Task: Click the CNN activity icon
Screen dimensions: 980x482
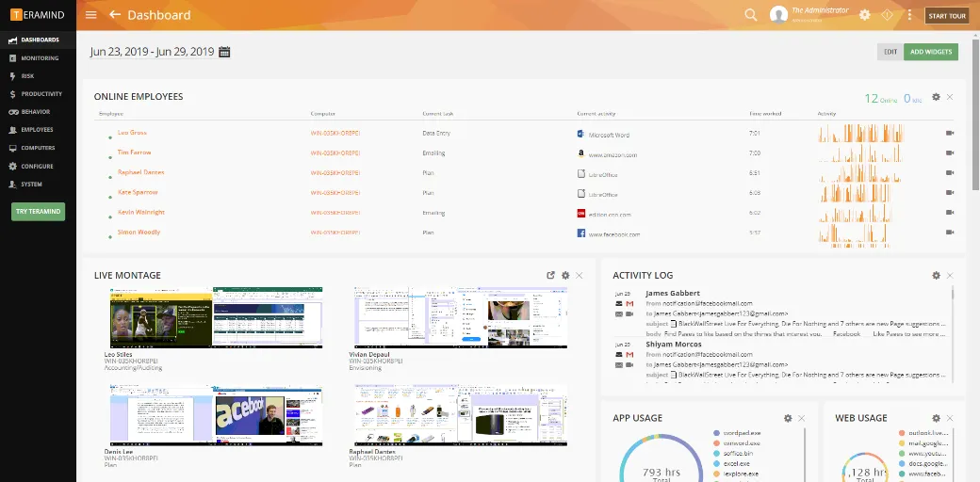Action: 581,214
